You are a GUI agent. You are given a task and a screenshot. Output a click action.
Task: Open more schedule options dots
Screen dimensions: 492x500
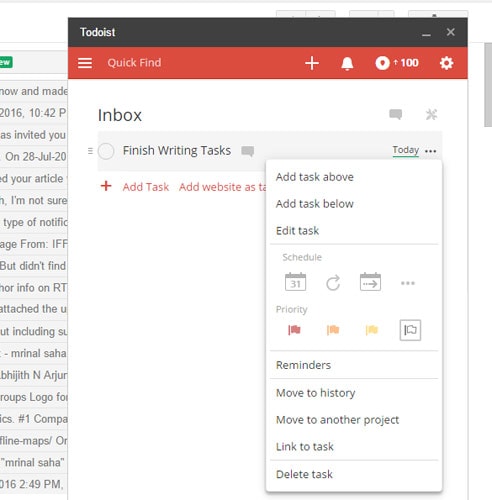point(408,283)
